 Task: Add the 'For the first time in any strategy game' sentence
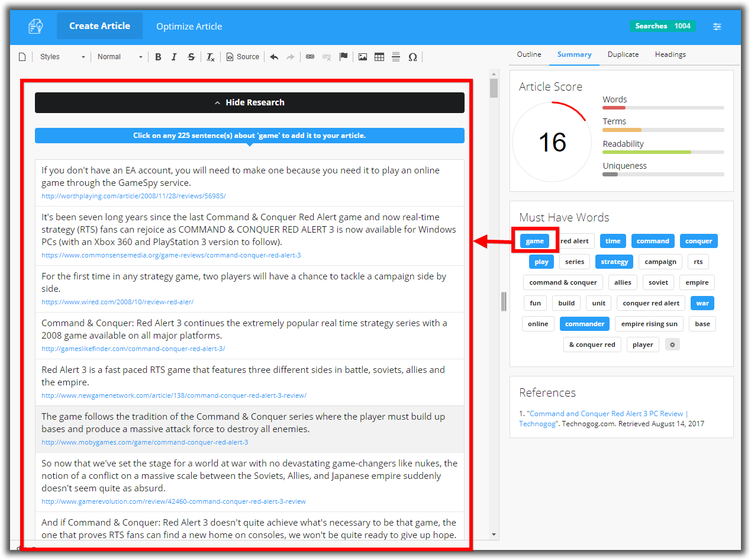(x=250, y=289)
